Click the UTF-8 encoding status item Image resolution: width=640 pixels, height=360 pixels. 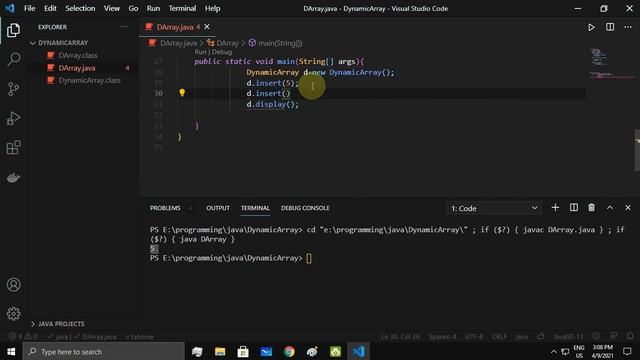click(x=474, y=337)
